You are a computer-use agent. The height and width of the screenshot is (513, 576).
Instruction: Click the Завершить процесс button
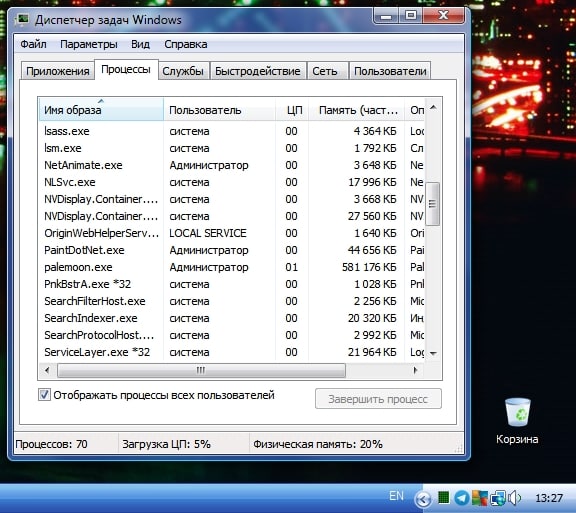click(378, 399)
